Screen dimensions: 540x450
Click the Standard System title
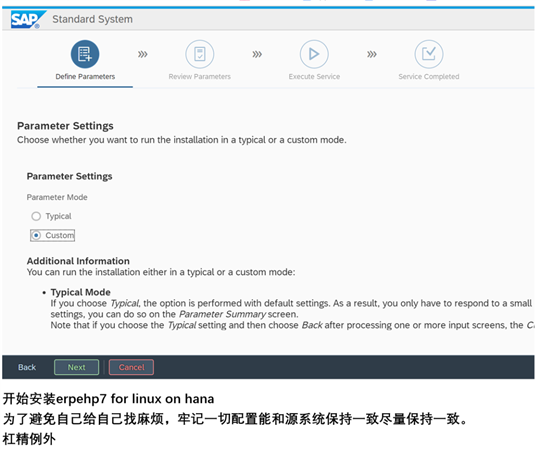pyautogui.click(x=92, y=19)
